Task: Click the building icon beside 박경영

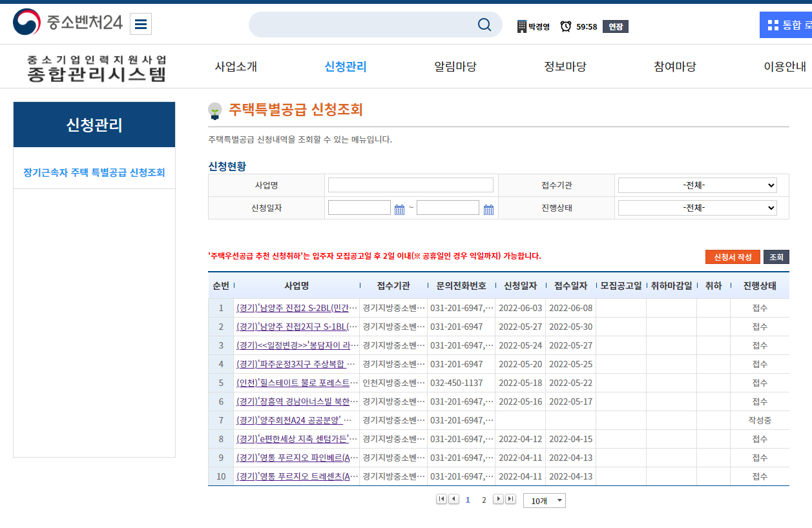Action: [x=522, y=26]
